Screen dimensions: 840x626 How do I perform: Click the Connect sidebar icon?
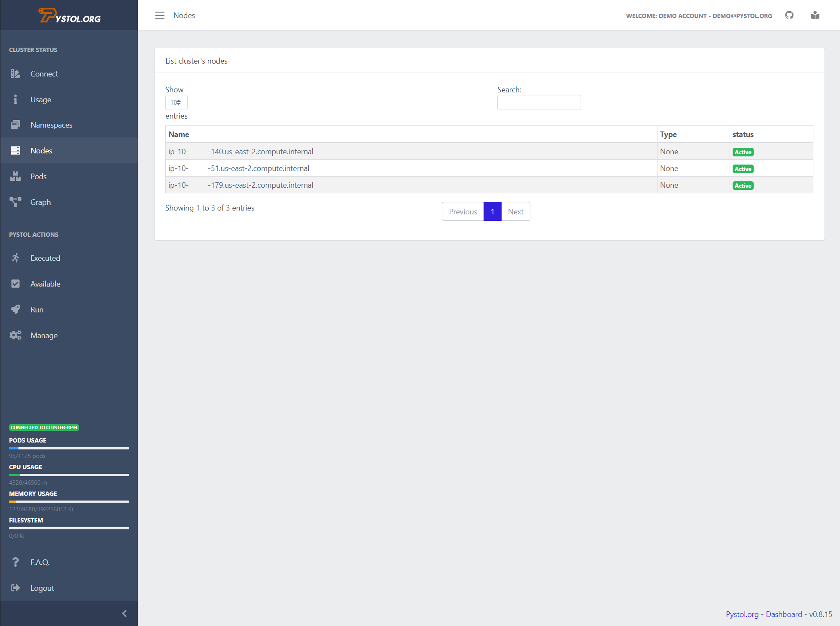pos(15,74)
